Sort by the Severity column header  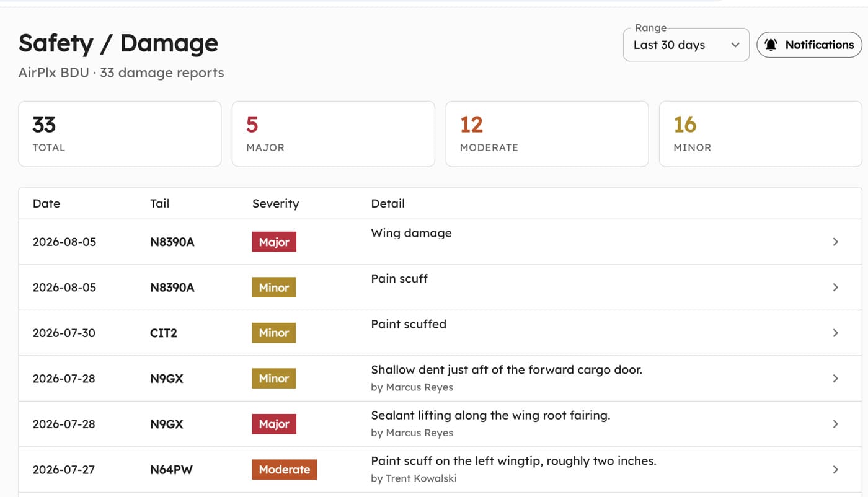pyautogui.click(x=275, y=203)
